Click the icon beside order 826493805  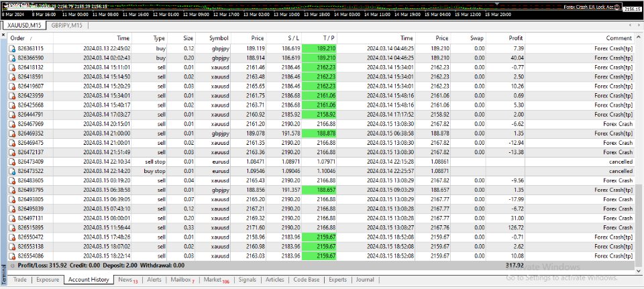12,200
